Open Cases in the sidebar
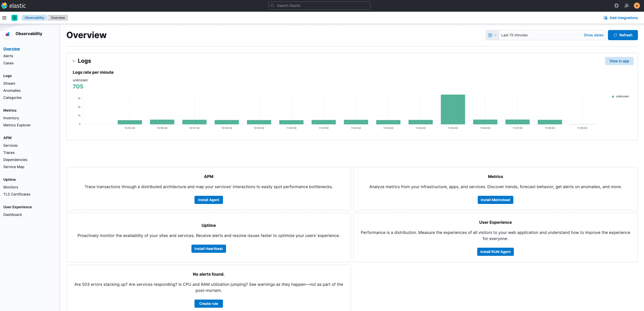 coord(8,63)
